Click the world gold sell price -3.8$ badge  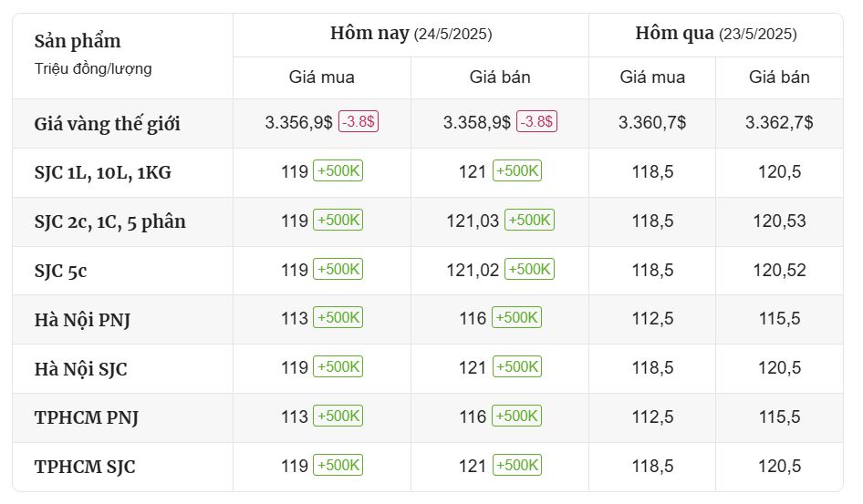click(x=536, y=121)
